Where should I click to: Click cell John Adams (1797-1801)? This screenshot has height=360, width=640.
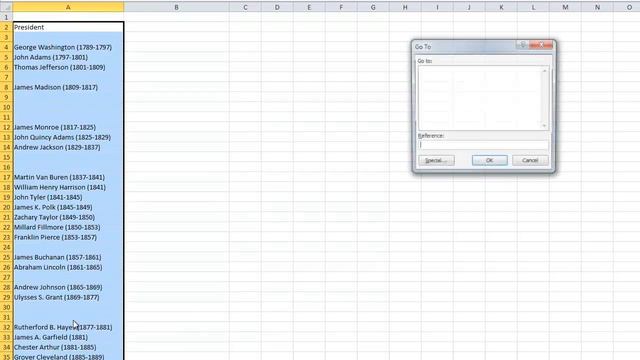(68, 57)
